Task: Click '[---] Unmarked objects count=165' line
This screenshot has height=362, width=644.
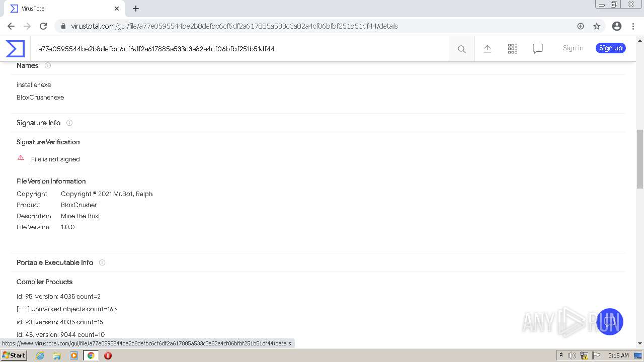Action: click(66, 309)
